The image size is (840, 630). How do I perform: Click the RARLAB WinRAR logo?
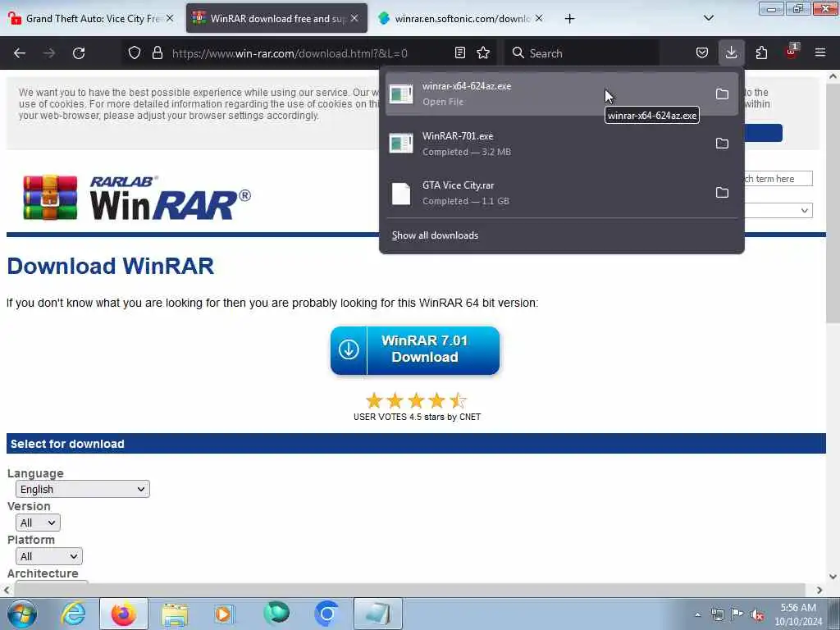pyautogui.click(x=137, y=197)
